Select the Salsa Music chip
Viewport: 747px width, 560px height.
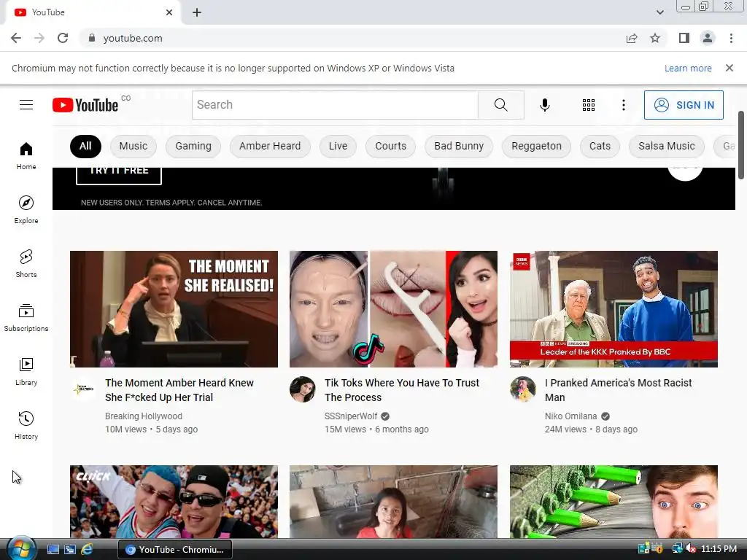pyautogui.click(x=667, y=146)
